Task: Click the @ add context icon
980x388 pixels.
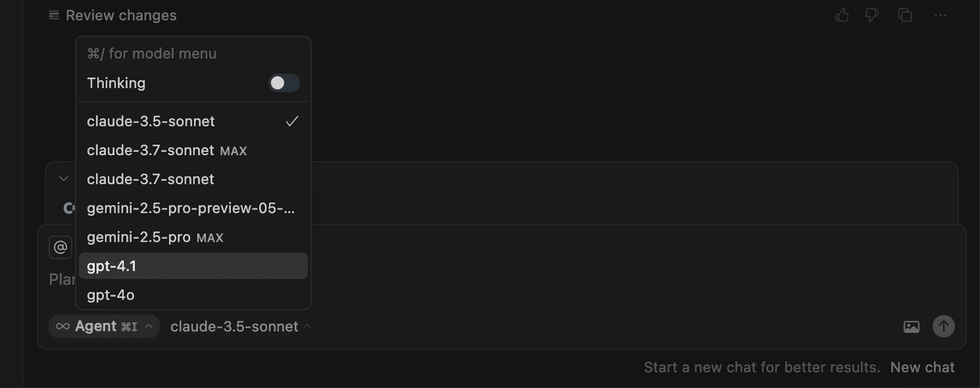Action: pyautogui.click(x=60, y=248)
